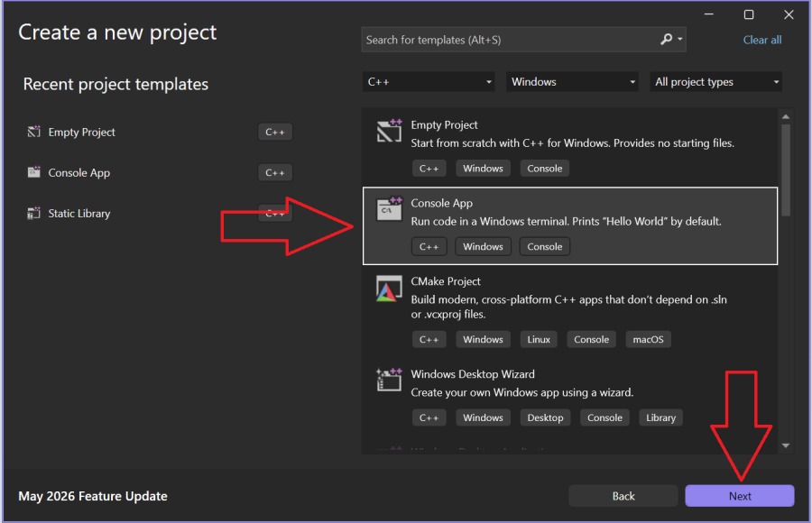Viewport: 812px width, 523px height.
Task: Click the Library tag under Windows Desktop Wizard
Action: point(660,417)
